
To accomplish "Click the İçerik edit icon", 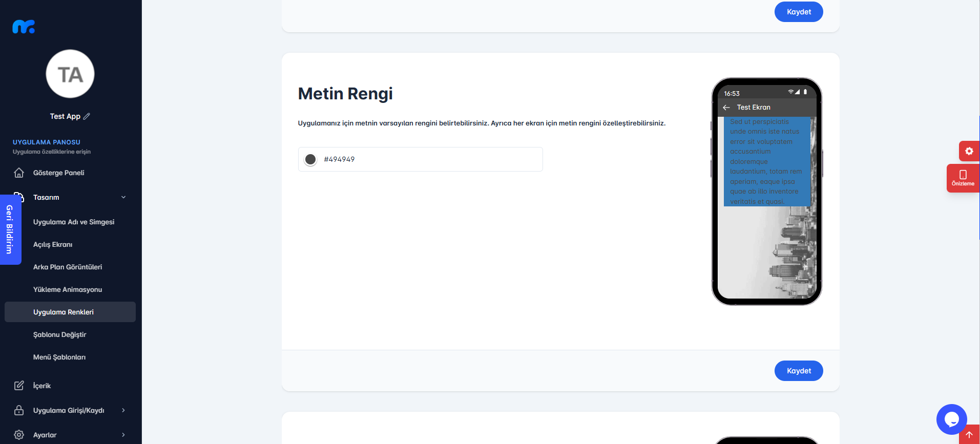I will point(19,386).
